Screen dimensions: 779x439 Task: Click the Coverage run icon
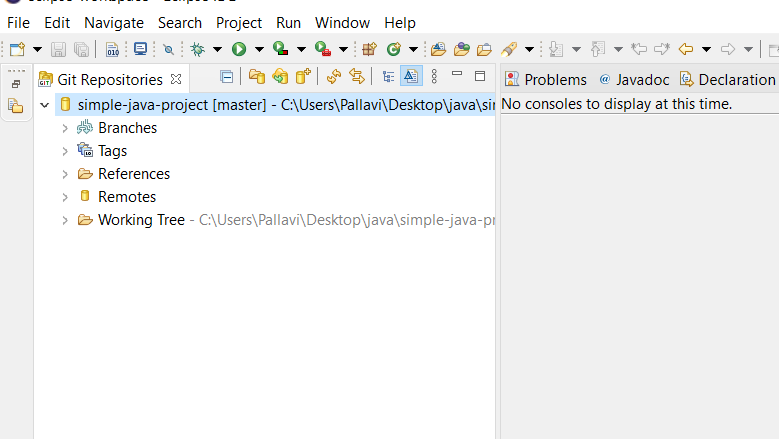click(281, 49)
